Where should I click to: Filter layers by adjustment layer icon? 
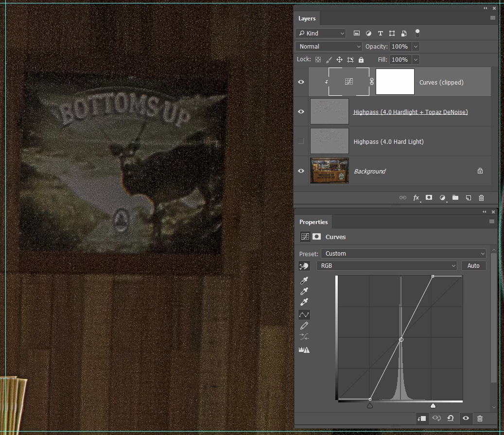(368, 33)
